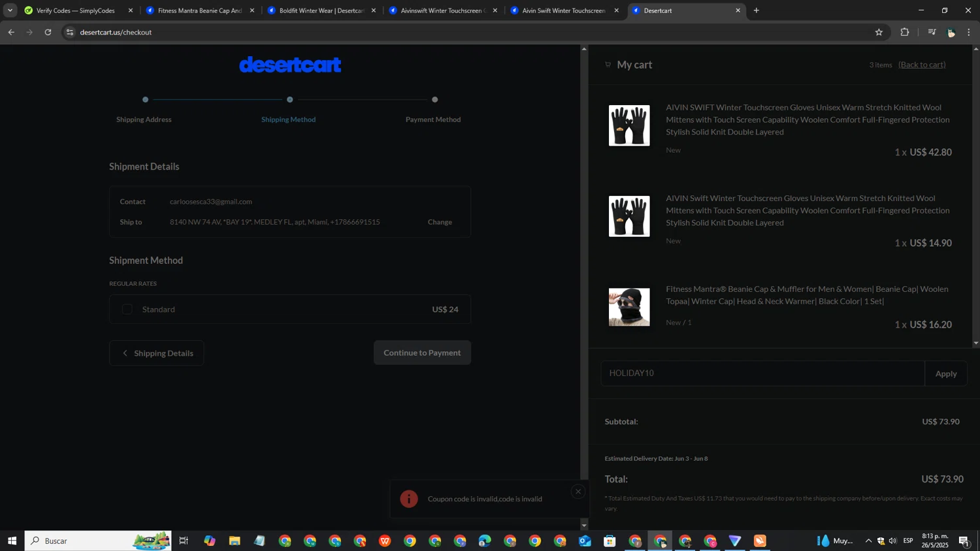Switch to Boldfit Winter Wear tab
The width and height of the screenshot is (980, 551).
(x=321, y=10)
